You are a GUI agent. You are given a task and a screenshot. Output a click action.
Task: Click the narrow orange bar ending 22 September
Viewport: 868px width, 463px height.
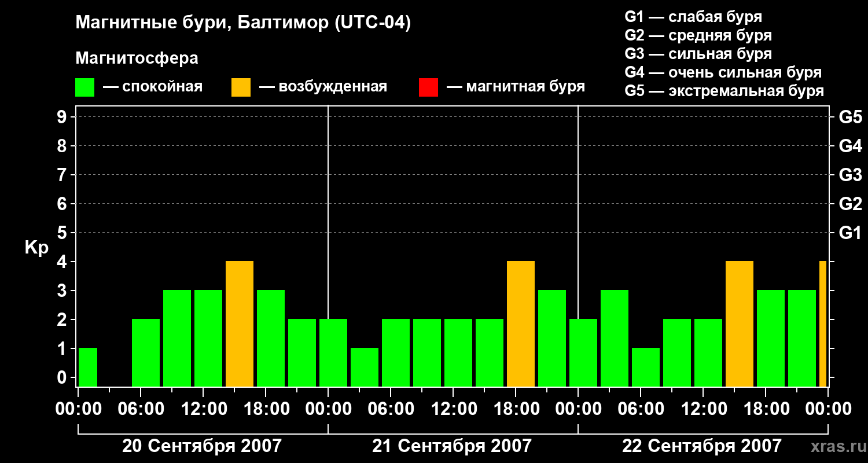click(x=823, y=324)
